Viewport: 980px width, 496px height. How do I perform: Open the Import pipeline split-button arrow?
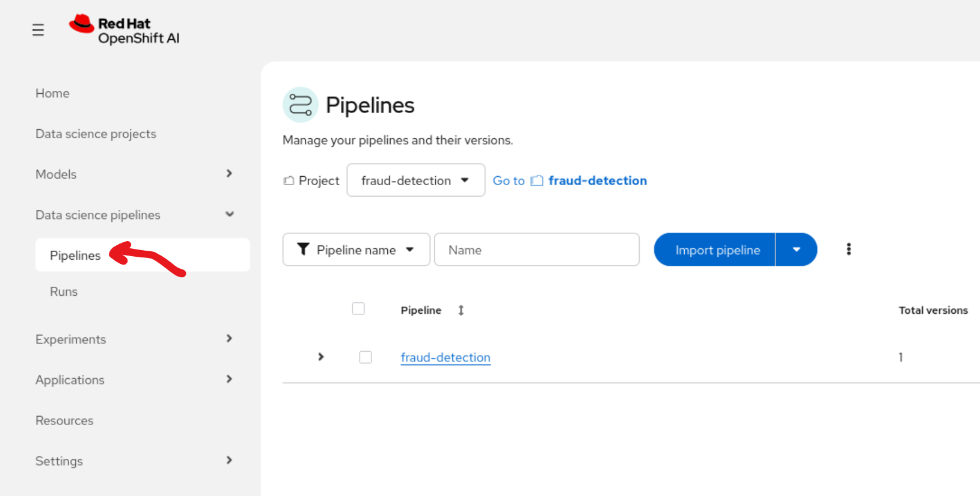pos(796,250)
